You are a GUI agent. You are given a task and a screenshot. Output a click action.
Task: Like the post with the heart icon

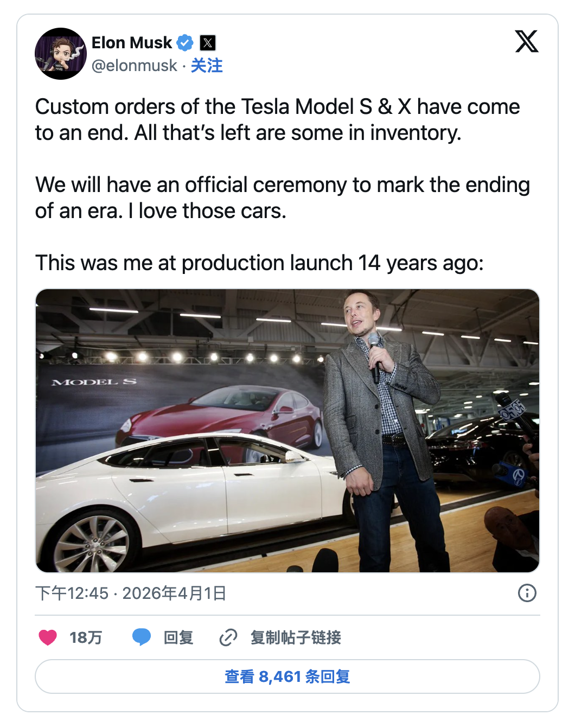pyautogui.click(x=48, y=637)
